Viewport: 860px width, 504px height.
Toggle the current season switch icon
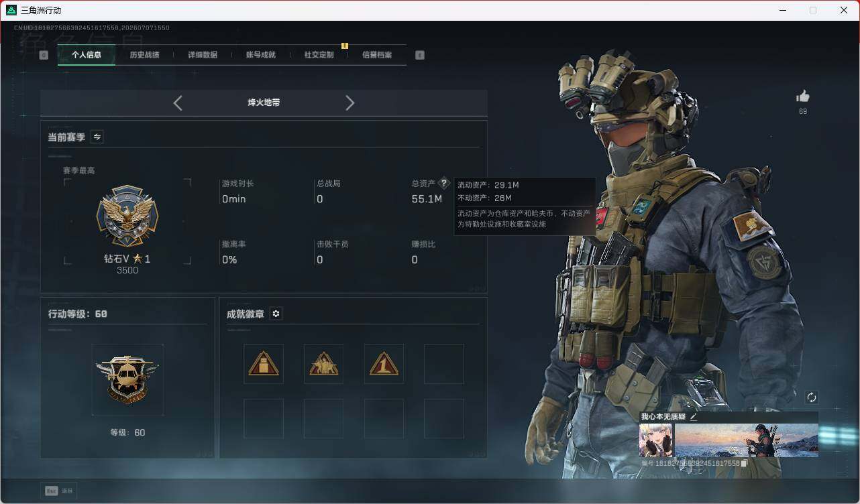[x=97, y=137]
